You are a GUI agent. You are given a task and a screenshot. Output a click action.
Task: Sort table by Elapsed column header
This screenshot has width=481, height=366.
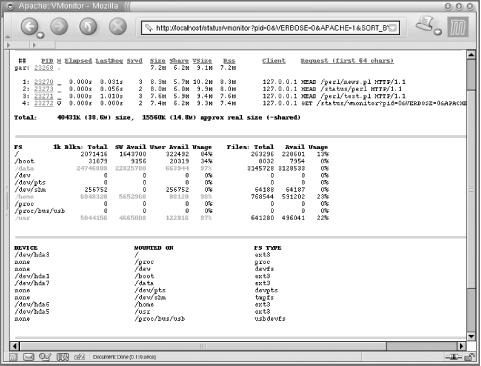tap(78, 61)
